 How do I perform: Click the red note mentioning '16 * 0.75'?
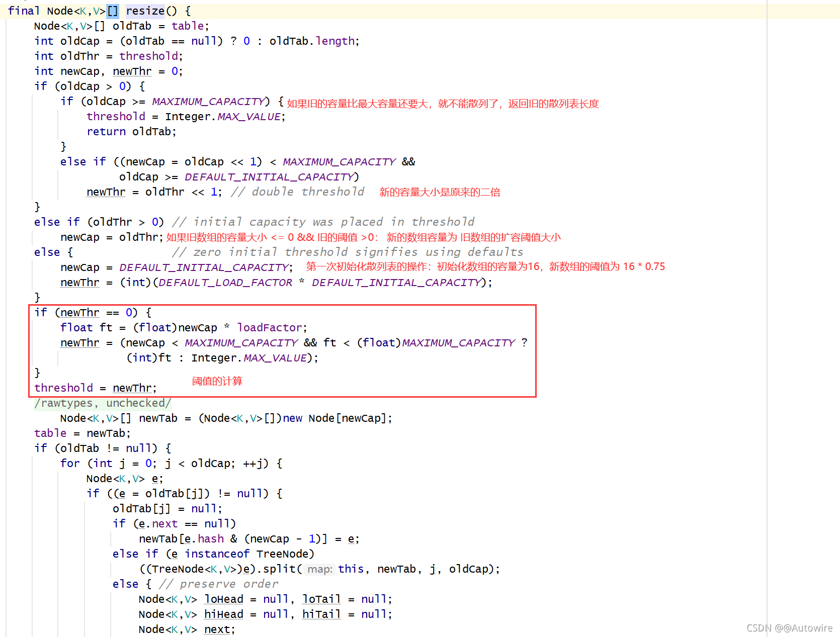click(x=485, y=266)
